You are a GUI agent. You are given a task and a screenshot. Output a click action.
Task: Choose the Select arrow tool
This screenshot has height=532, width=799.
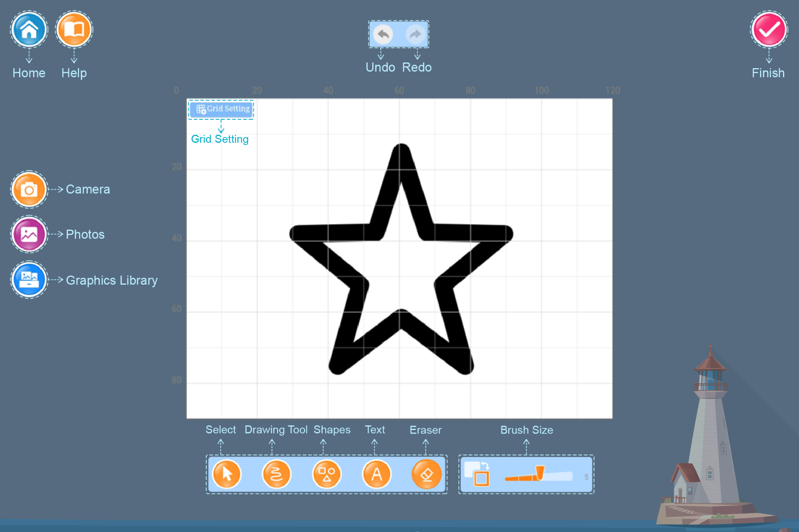(227, 474)
